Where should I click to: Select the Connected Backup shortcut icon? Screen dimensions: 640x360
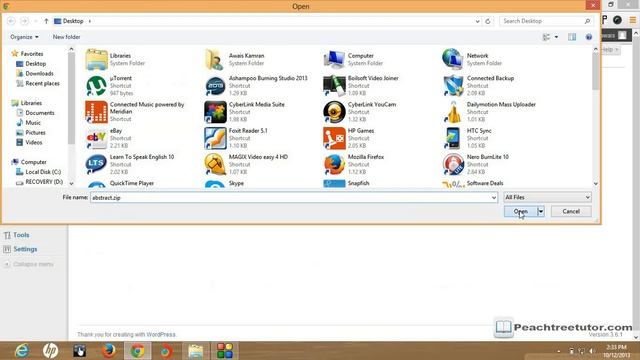(x=453, y=86)
